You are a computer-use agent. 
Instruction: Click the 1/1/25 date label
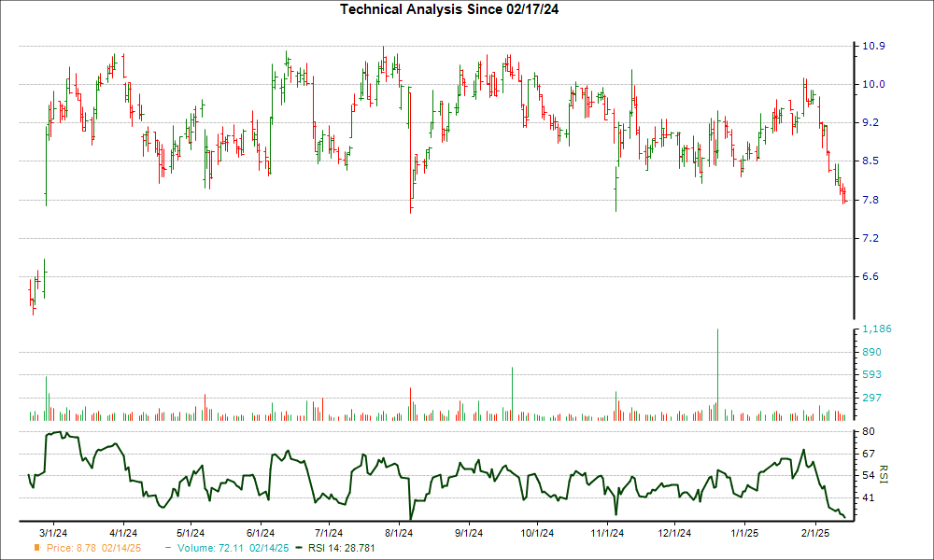pyautogui.click(x=744, y=533)
